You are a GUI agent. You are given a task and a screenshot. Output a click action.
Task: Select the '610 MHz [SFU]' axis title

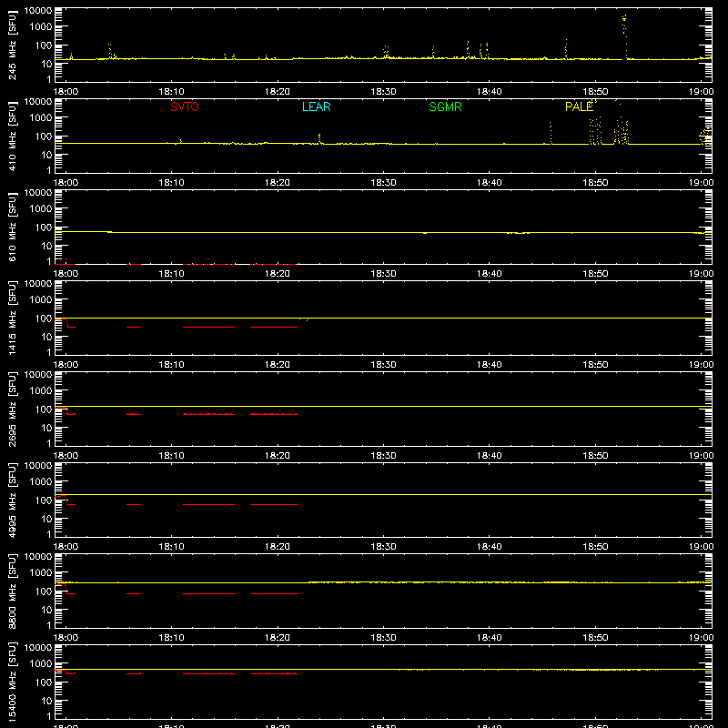point(13,227)
